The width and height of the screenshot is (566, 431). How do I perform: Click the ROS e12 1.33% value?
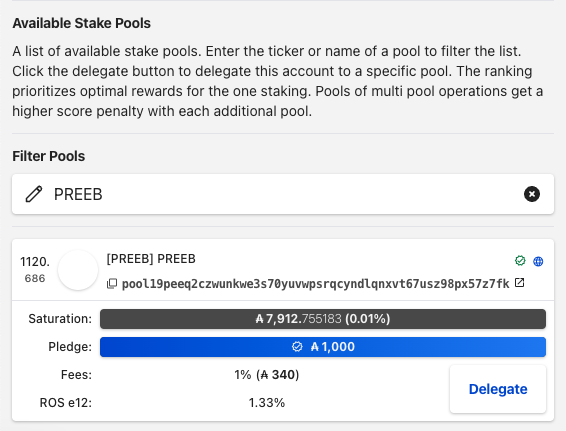tap(267, 402)
